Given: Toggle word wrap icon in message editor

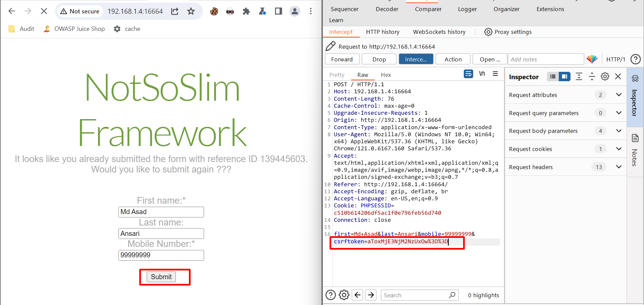Looking at the screenshot, I should coord(468,74).
